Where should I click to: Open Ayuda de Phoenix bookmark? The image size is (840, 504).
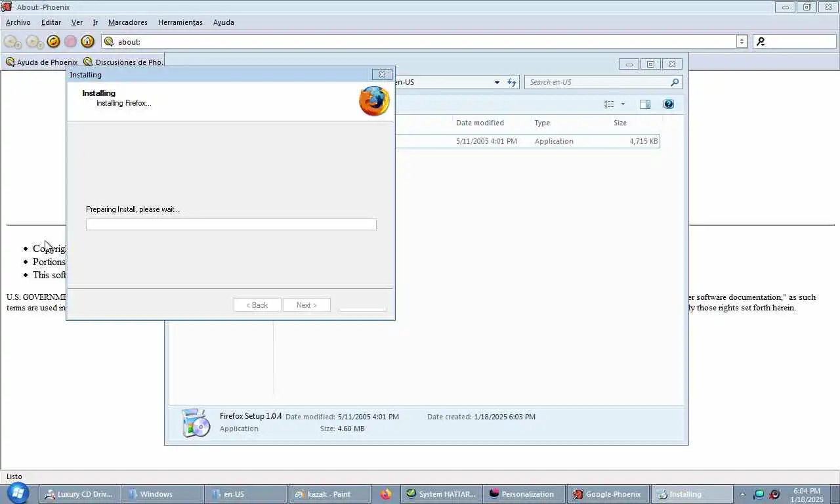pyautogui.click(x=41, y=62)
